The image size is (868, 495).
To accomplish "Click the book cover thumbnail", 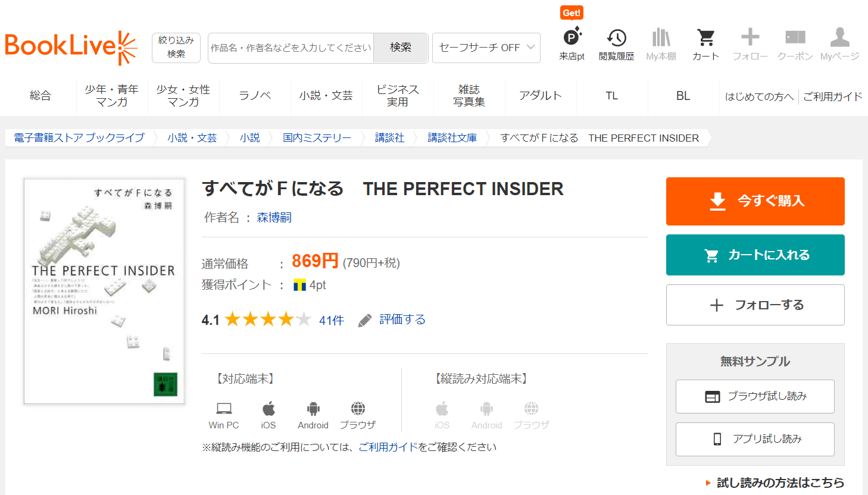I will pyautogui.click(x=104, y=291).
